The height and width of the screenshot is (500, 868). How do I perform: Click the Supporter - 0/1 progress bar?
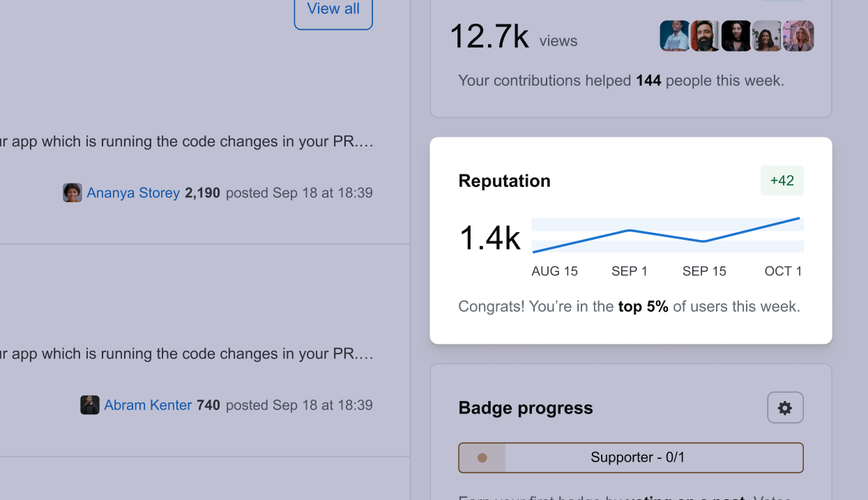click(631, 458)
